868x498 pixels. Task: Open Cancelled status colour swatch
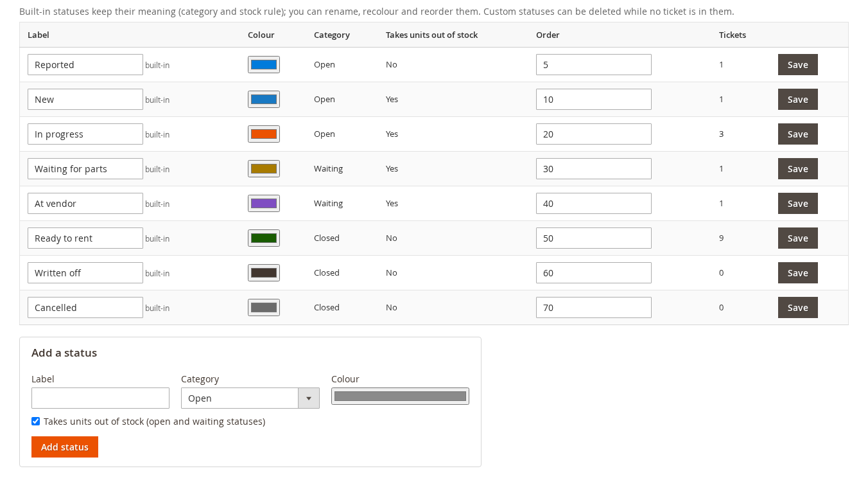[x=264, y=308]
